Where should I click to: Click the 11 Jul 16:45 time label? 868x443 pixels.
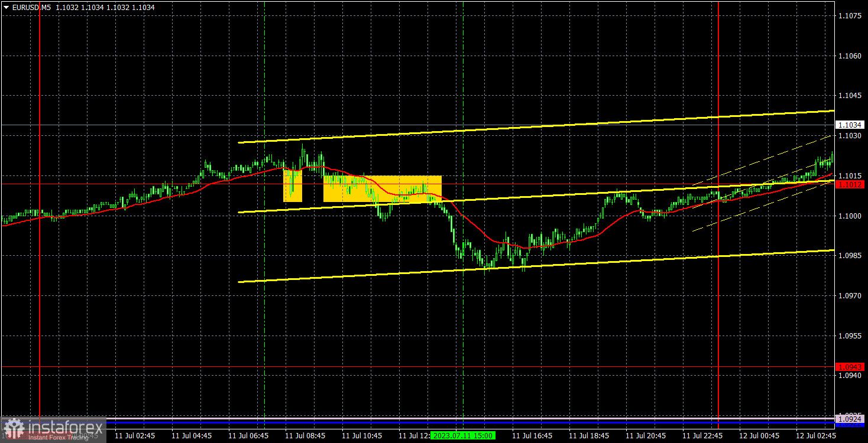click(x=532, y=435)
